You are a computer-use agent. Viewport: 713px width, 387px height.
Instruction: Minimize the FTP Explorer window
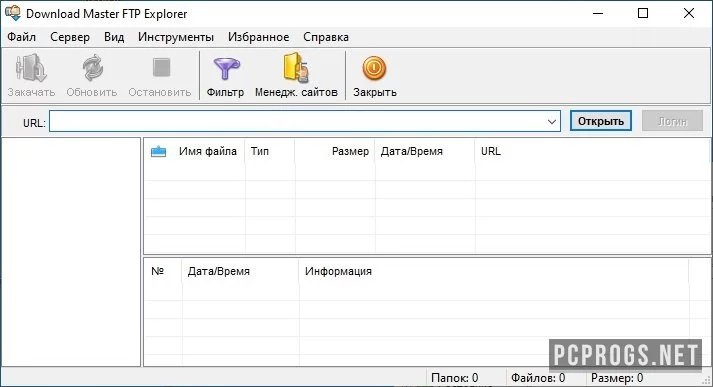coord(598,13)
